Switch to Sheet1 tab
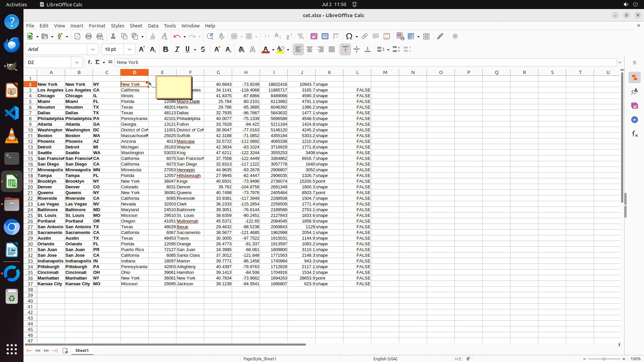This screenshot has width=644, height=362. [x=82, y=351]
